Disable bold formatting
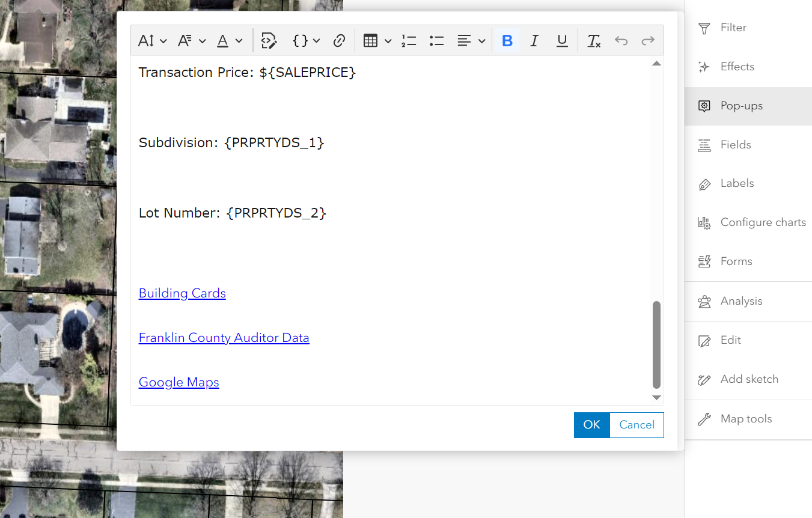This screenshot has height=518, width=812. click(x=507, y=40)
